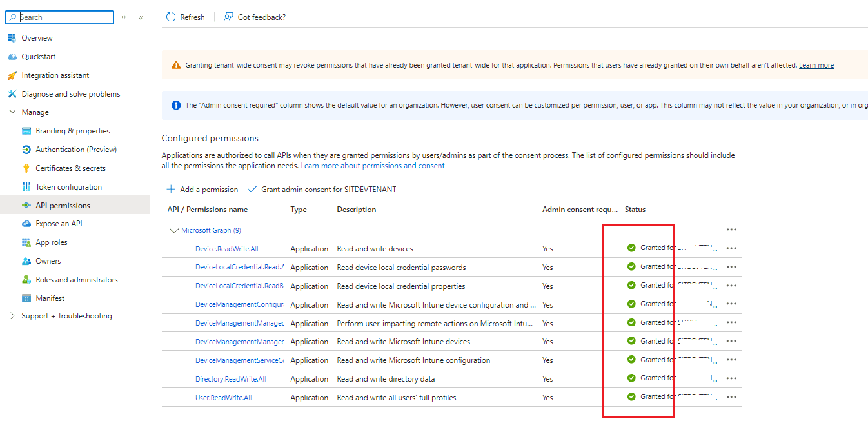Select the Quickstart rocket icon
The width and height of the screenshot is (868, 430).
coord(12,56)
